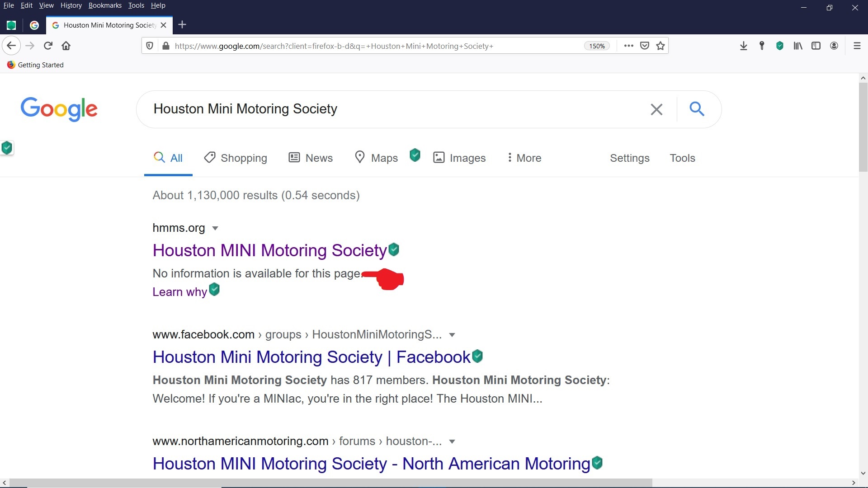Click the "About 1,130,000 results" text

click(x=215, y=195)
